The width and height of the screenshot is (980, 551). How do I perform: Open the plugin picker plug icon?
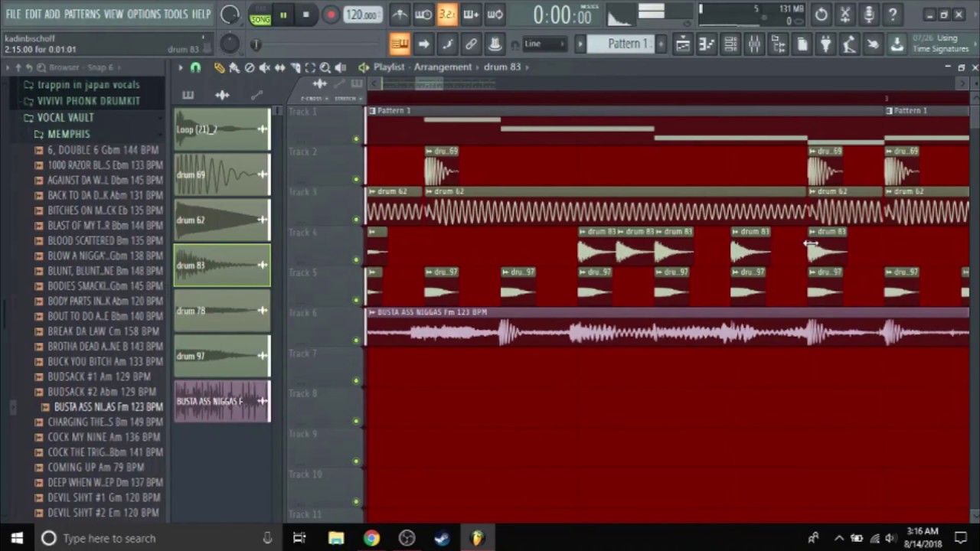tap(825, 44)
